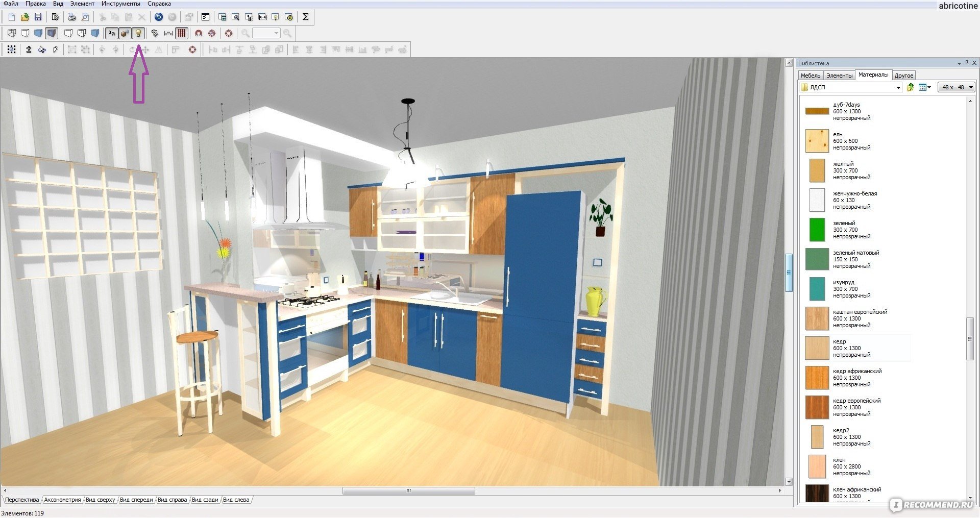Toggle the red grid display button
This screenshot has height=518, width=980.
coord(182,33)
